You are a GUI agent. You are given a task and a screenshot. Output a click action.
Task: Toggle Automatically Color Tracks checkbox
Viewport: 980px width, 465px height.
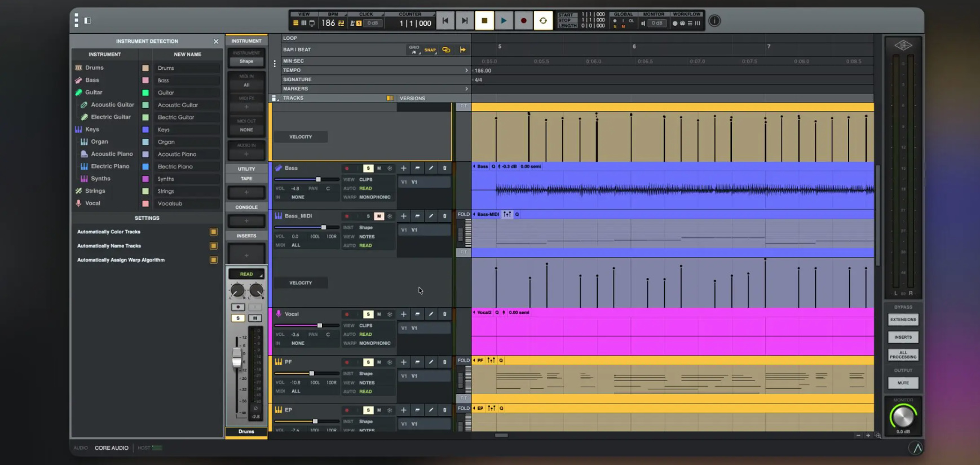213,232
